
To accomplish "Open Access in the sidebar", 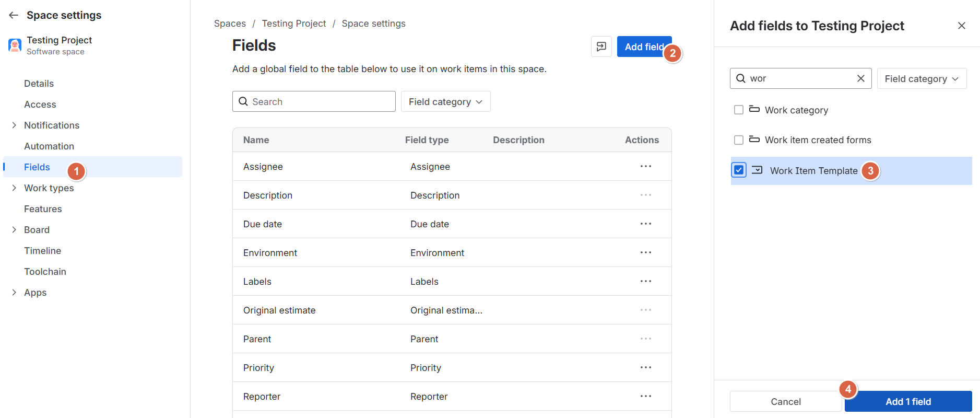I will pos(40,104).
